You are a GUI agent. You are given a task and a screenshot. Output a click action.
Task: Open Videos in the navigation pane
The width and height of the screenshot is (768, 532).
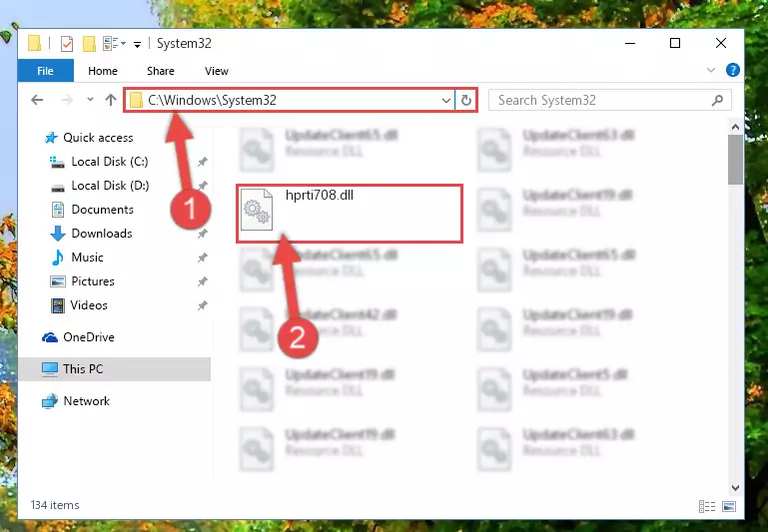pyautogui.click(x=89, y=305)
